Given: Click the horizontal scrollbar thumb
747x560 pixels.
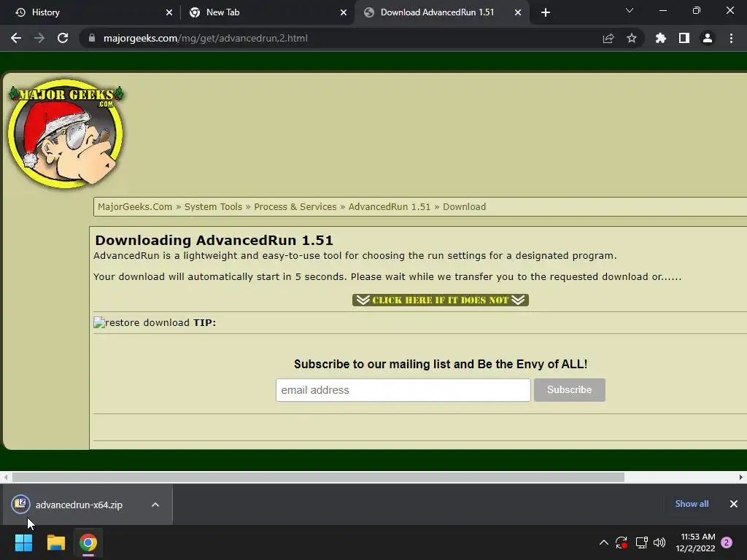Looking at the screenshot, I should 318,477.
